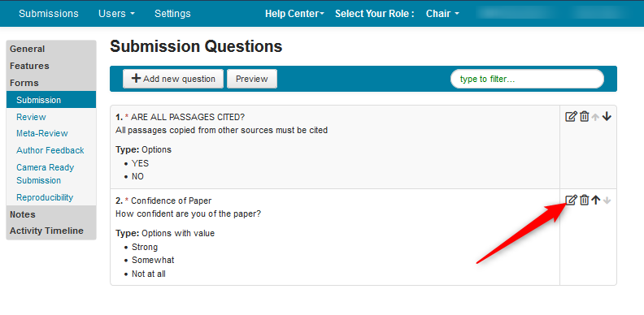Image resolution: width=644 pixels, height=315 pixels.
Task: Click the Somewhat option text
Action: 153,260
